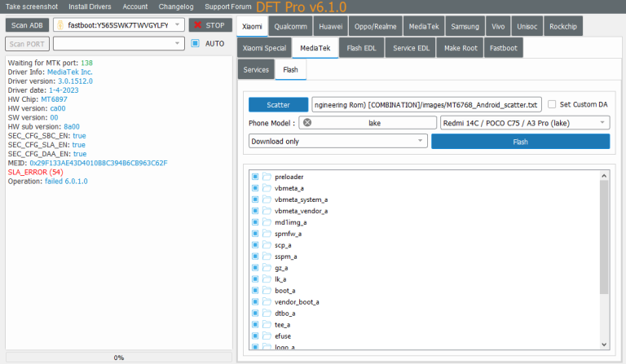The height and width of the screenshot is (364, 626).
Task: Click the folder icon next to sspm_a
Action: pyautogui.click(x=267, y=256)
